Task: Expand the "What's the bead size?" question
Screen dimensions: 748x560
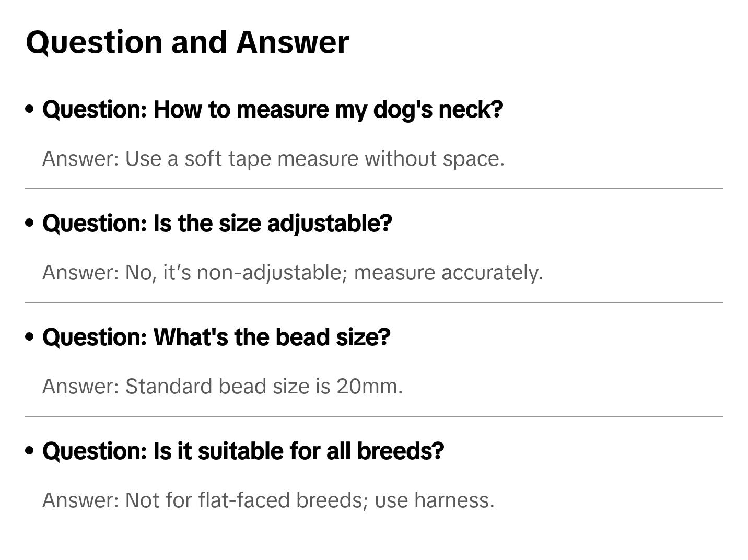Action: [x=216, y=337]
